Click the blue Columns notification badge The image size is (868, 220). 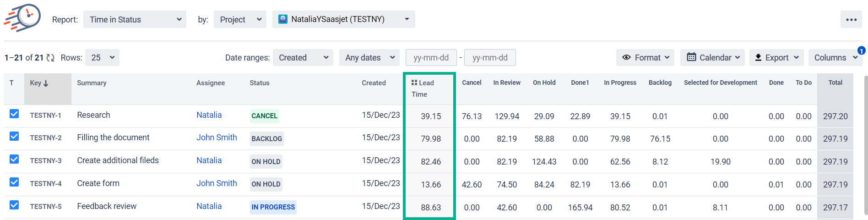[x=861, y=50]
